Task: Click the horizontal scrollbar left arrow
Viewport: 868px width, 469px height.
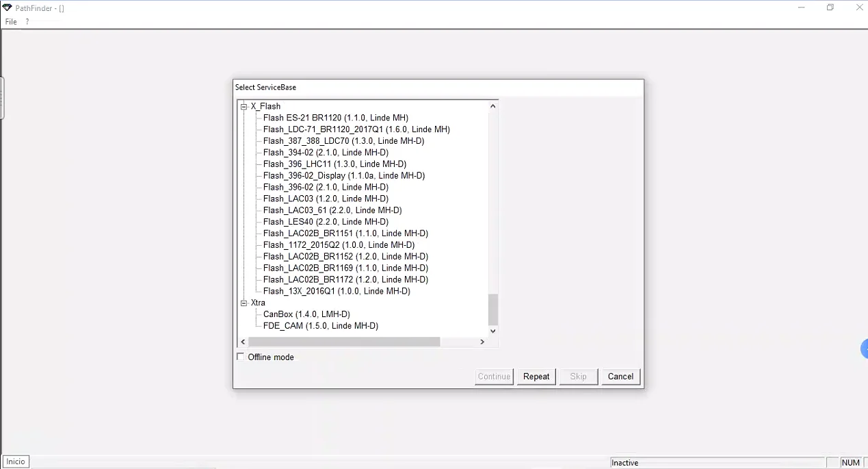Action: point(243,342)
